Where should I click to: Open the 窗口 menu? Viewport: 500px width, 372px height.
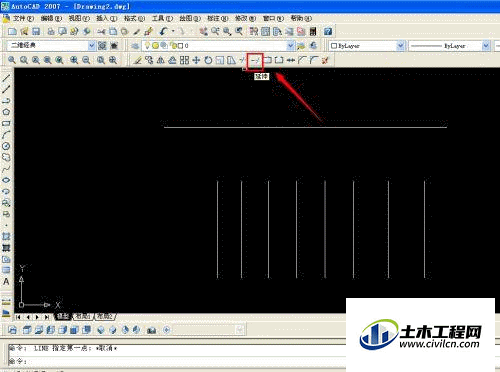[x=273, y=18]
